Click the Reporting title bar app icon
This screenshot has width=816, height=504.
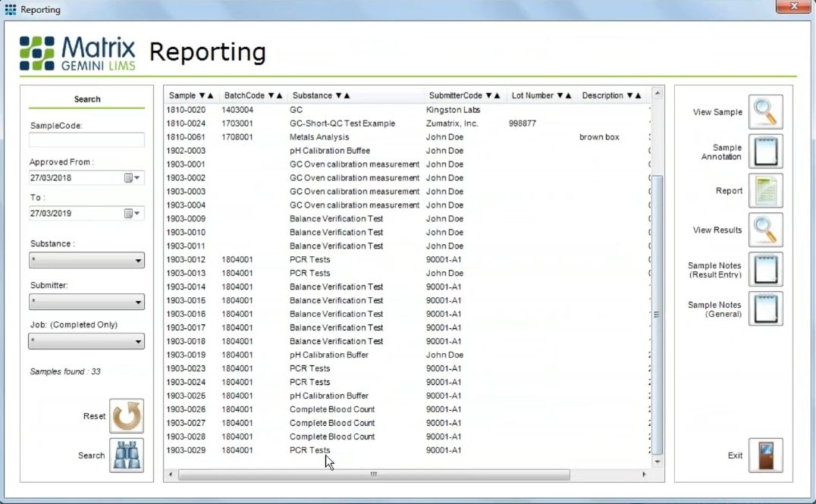pos(11,9)
